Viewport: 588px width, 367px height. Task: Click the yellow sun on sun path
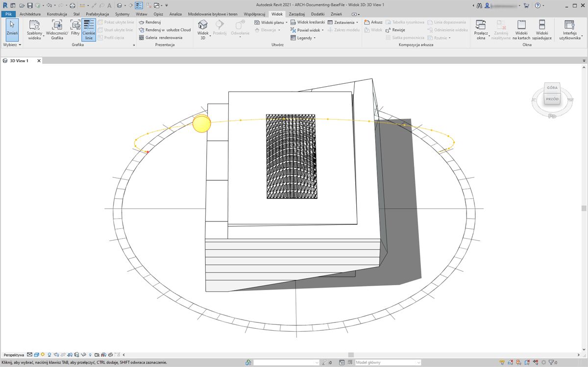(x=201, y=124)
